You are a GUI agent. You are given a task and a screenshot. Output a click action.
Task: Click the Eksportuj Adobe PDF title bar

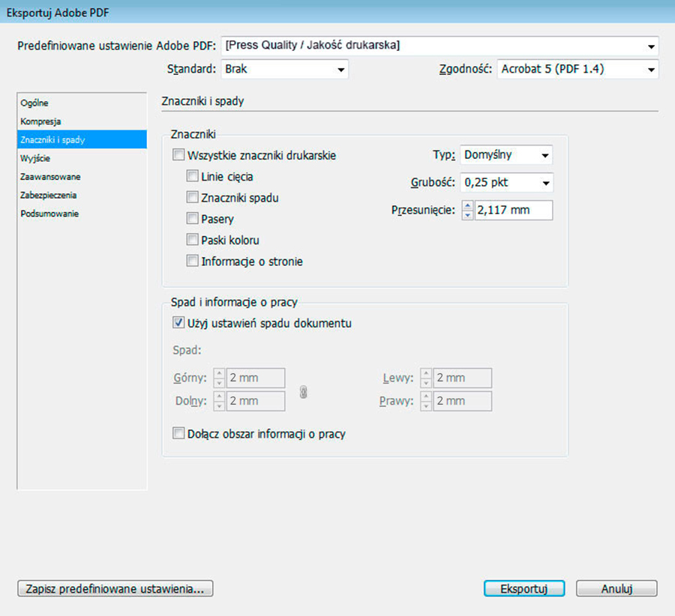337,12
